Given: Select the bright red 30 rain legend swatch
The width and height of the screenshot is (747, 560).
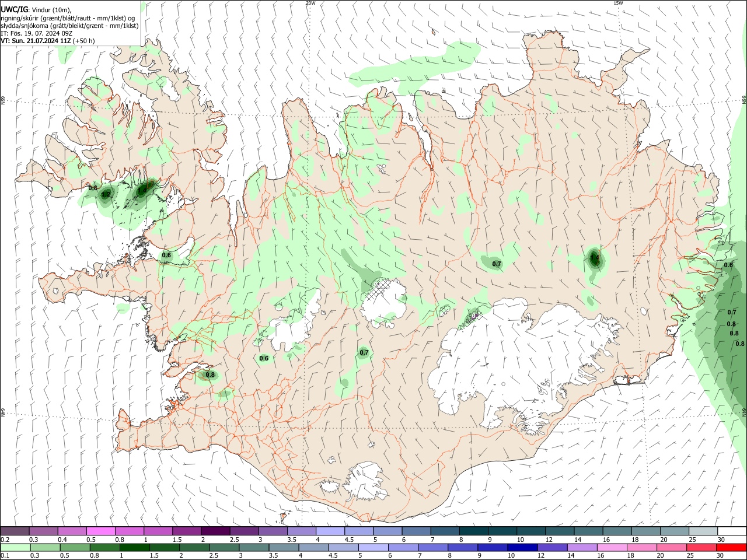Looking at the screenshot, I should (x=731, y=548).
